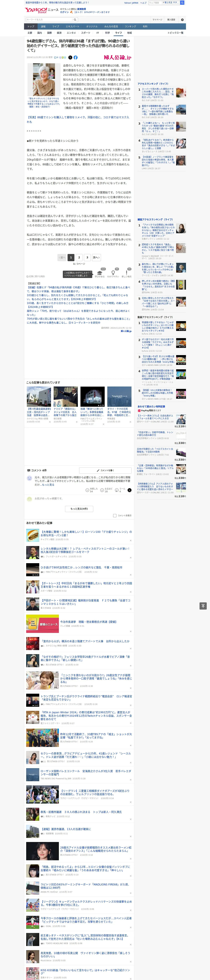Image resolution: width=210 pixels, height=980 pixels.
Task: React with 学びがある graduation cap icon
Action: click(99, 274)
